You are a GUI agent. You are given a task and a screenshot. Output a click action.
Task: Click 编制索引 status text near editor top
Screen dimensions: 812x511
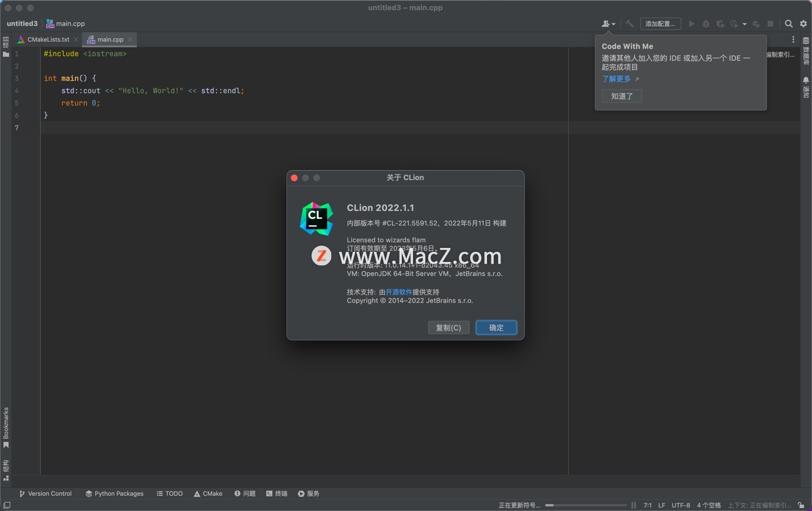click(780, 54)
